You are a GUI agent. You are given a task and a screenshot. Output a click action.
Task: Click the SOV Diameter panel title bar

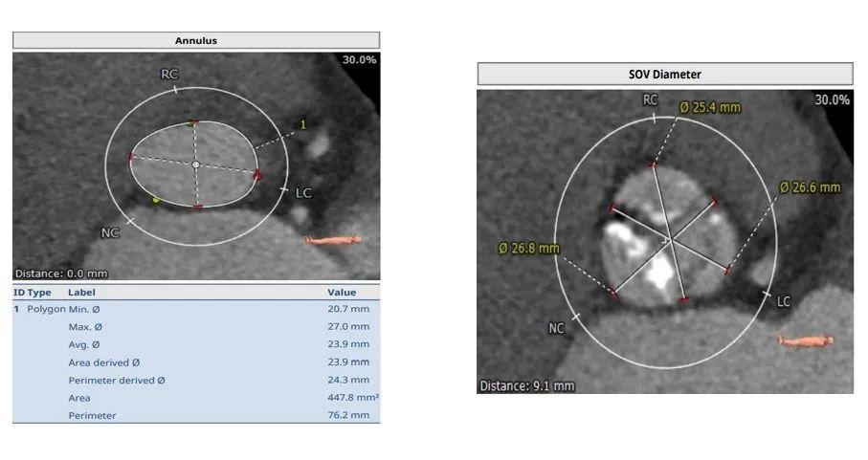(664, 74)
